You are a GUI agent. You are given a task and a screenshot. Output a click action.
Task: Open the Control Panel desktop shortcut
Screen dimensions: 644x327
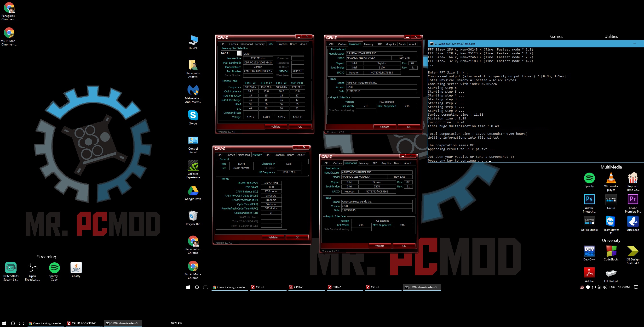193,145
